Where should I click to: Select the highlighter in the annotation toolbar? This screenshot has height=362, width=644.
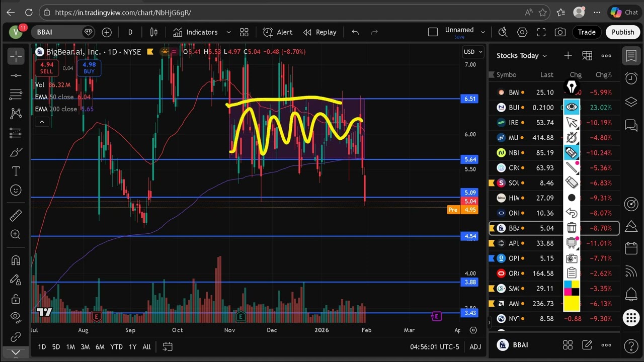(x=572, y=152)
